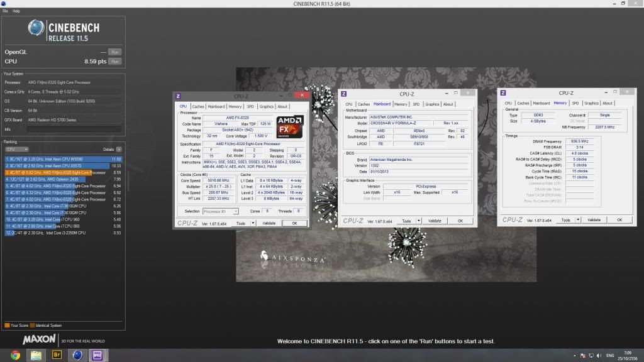Select About tab in CPU-Z processor window

[282, 107]
